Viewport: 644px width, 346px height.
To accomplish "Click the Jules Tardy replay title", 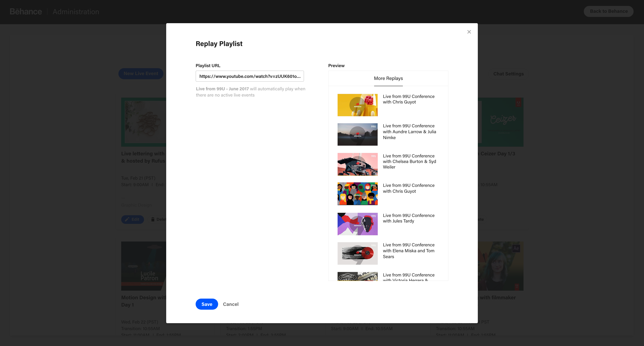I will pos(409,218).
